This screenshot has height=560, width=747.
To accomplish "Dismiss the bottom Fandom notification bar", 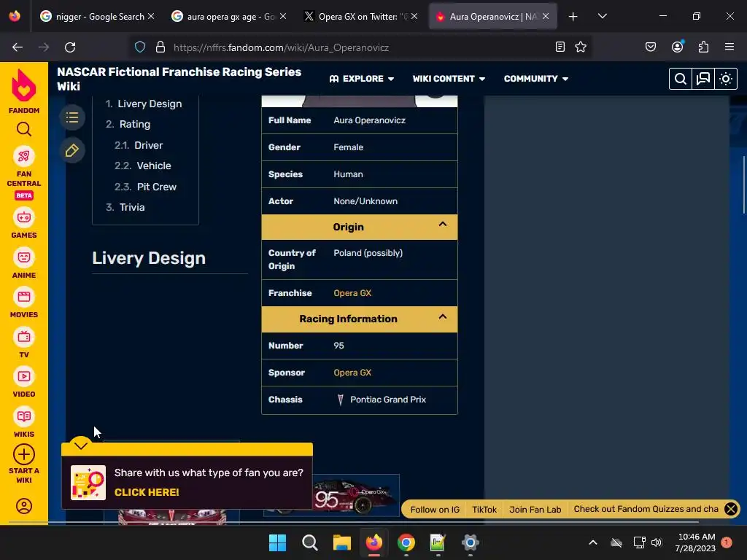I will tap(731, 509).
